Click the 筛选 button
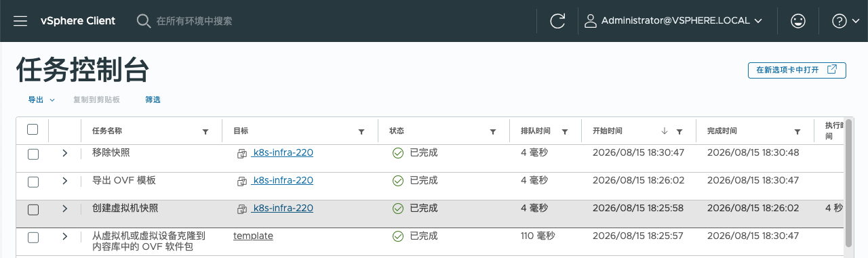868x258 pixels. tap(153, 100)
